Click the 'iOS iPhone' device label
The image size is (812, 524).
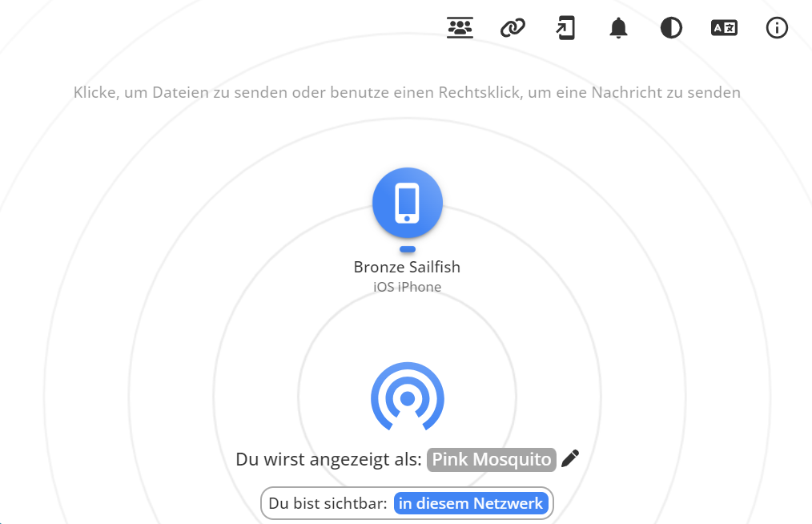point(407,287)
